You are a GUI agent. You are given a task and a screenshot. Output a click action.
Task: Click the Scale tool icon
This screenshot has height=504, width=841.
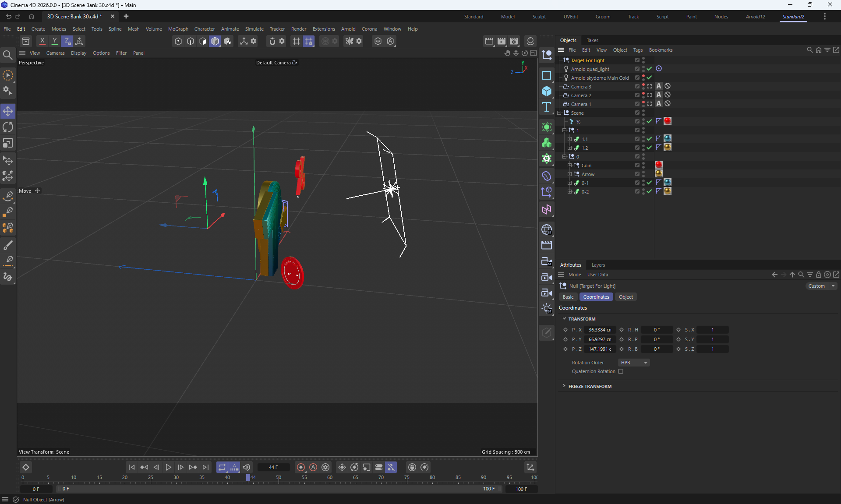click(x=8, y=143)
